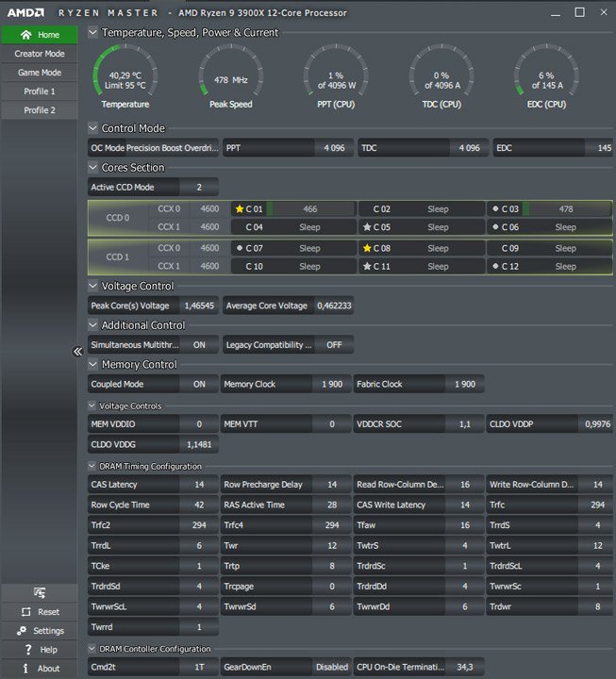Click the PPT limit value 4 096
This screenshot has width=616, height=679.
334,148
